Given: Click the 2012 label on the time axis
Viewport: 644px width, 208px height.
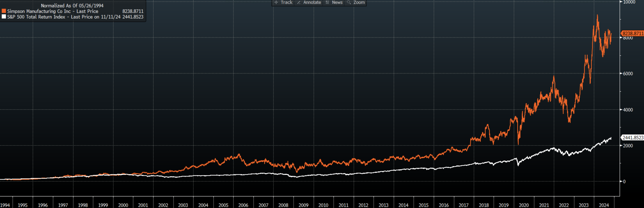Looking at the screenshot, I should 363,205.
